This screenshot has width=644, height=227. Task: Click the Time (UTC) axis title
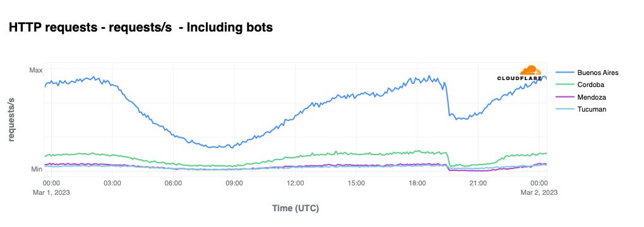pos(295,209)
